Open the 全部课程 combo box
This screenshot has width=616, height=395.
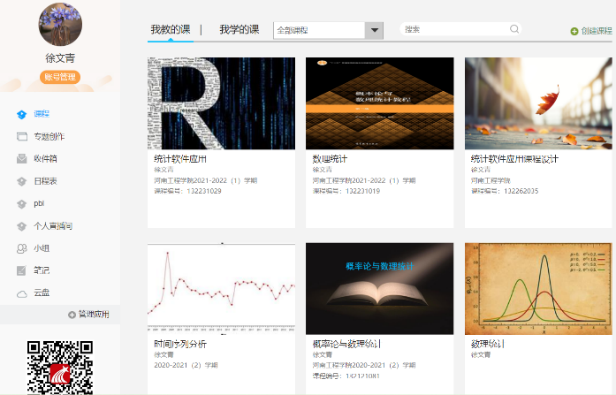click(328, 30)
